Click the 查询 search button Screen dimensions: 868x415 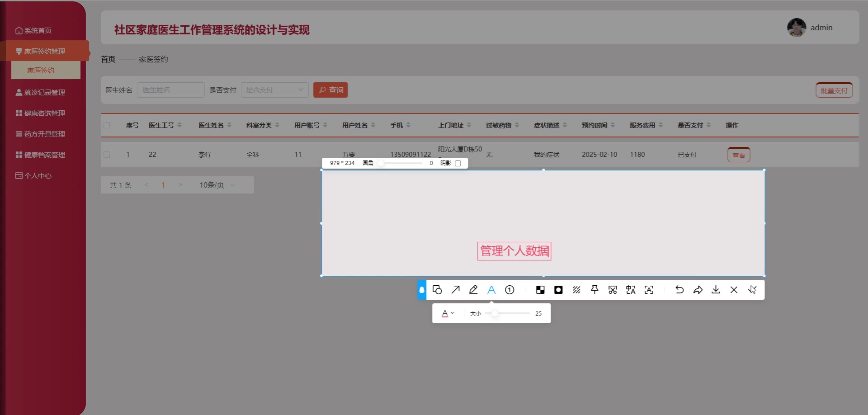(330, 90)
